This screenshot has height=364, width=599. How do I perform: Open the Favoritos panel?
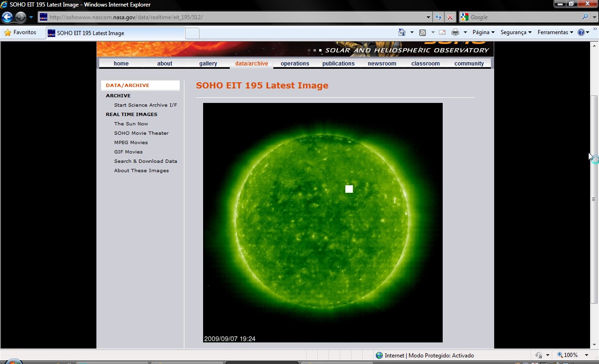pyautogui.click(x=20, y=33)
